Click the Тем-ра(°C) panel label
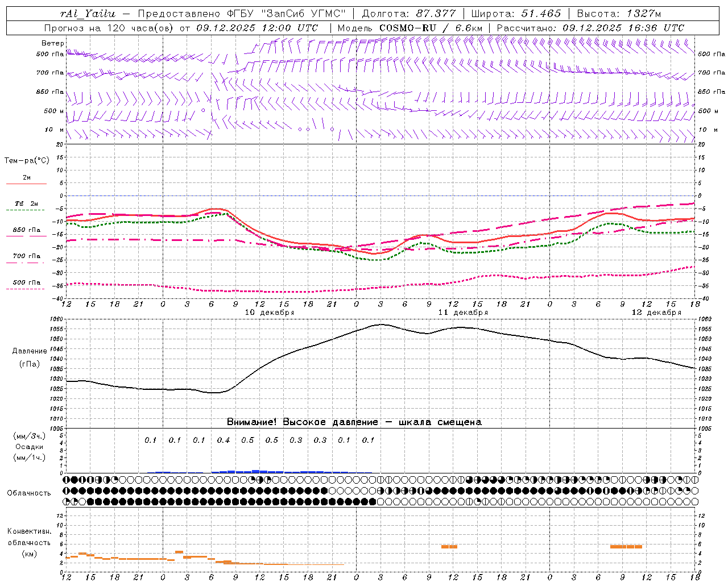728x582 pixels. pyautogui.click(x=27, y=161)
